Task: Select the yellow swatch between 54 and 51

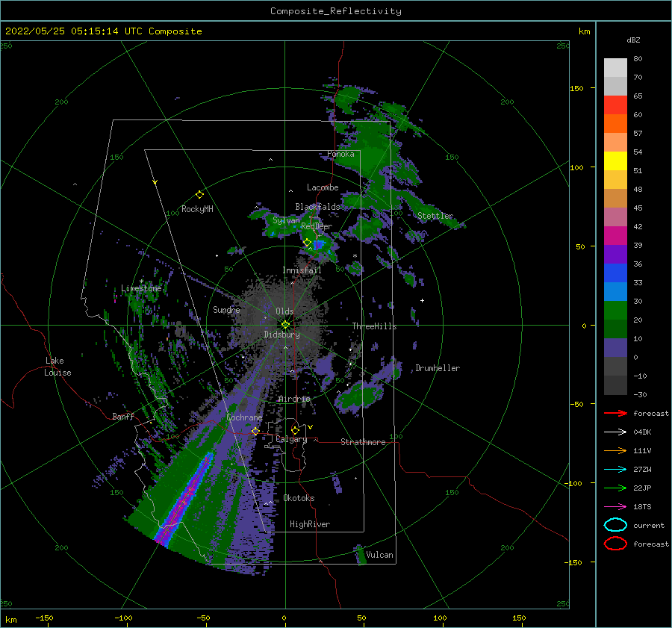Action: (x=615, y=161)
